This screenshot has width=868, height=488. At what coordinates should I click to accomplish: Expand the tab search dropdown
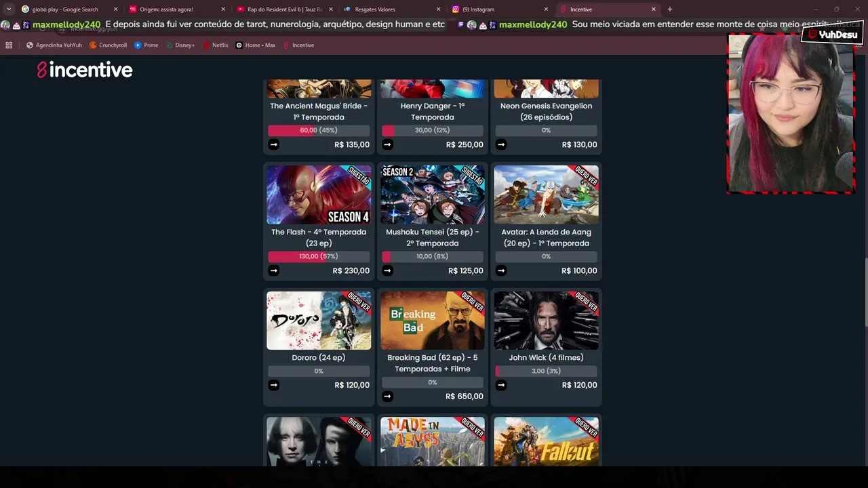click(x=9, y=9)
